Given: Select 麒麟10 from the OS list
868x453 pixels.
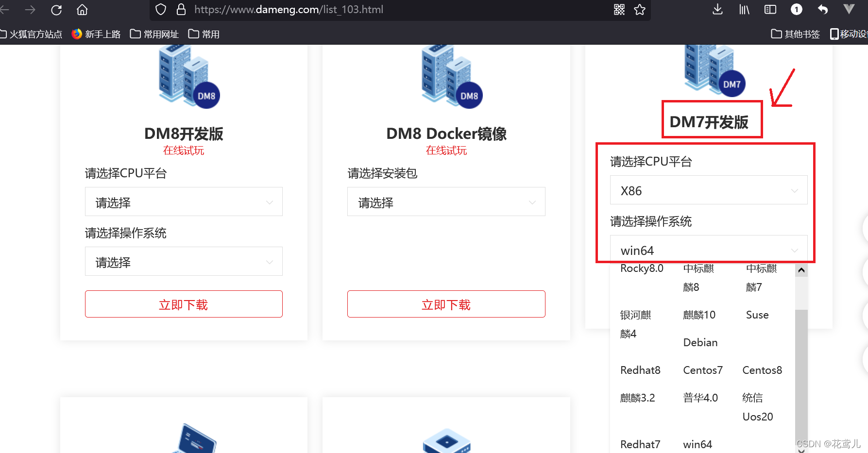Looking at the screenshot, I should pos(699,315).
